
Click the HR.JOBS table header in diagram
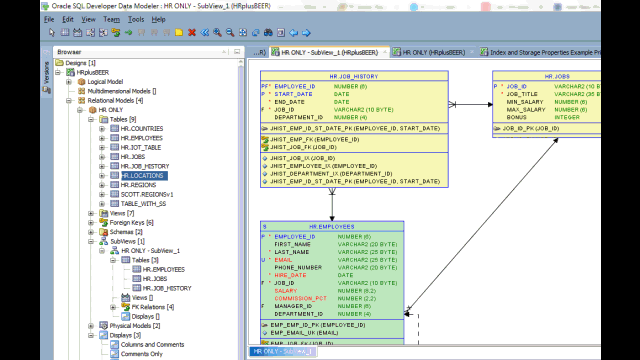(547, 76)
